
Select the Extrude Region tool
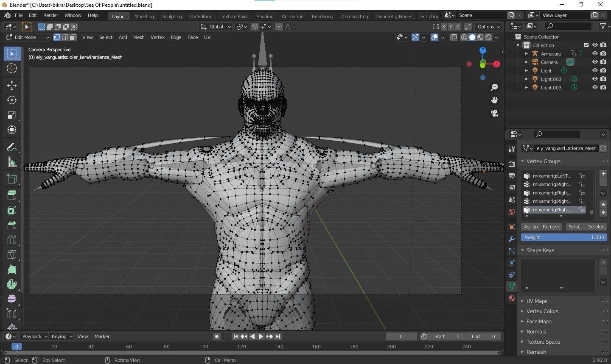coord(12,196)
